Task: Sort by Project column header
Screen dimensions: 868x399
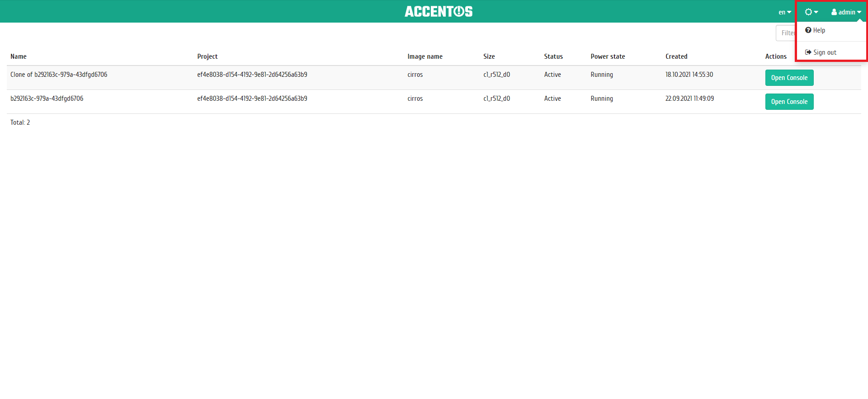Action: [x=208, y=56]
